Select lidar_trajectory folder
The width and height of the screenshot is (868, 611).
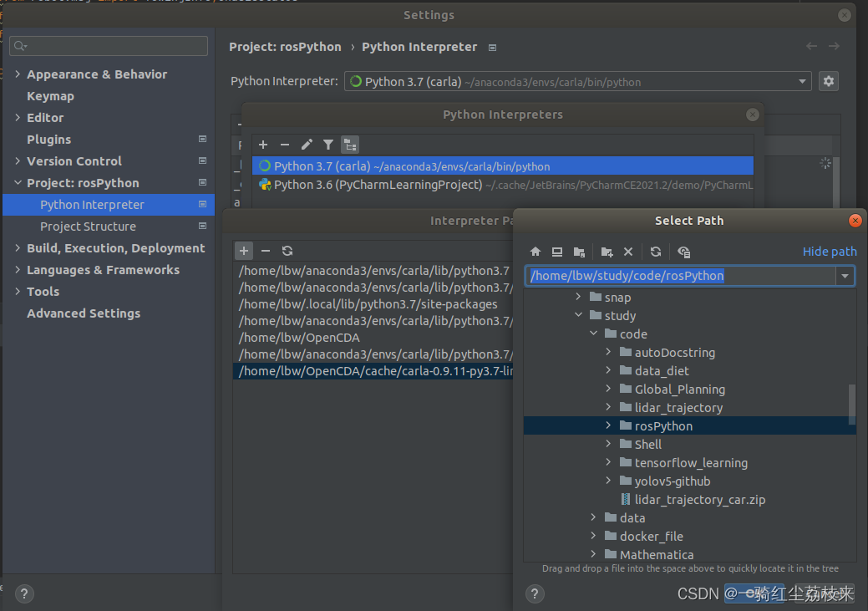[678, 407]
